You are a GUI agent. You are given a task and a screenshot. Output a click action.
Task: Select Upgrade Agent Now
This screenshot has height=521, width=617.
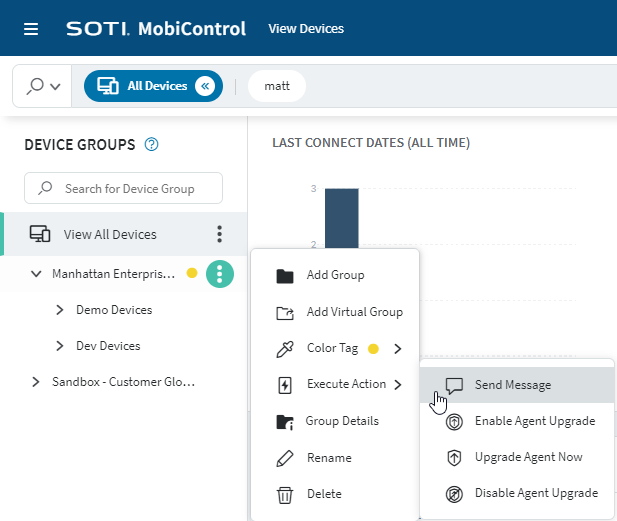tap(528, 457)
